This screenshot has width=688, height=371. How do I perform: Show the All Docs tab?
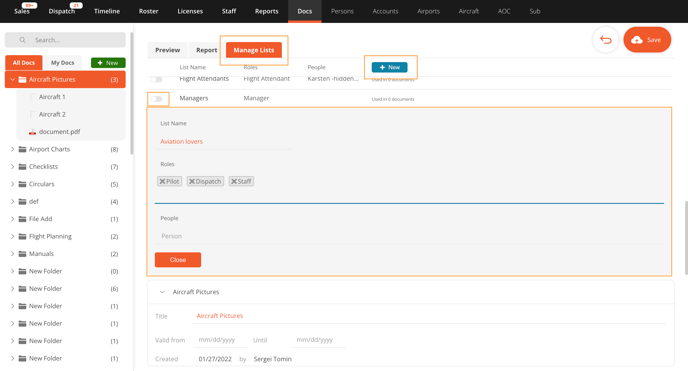click(24, 63)
